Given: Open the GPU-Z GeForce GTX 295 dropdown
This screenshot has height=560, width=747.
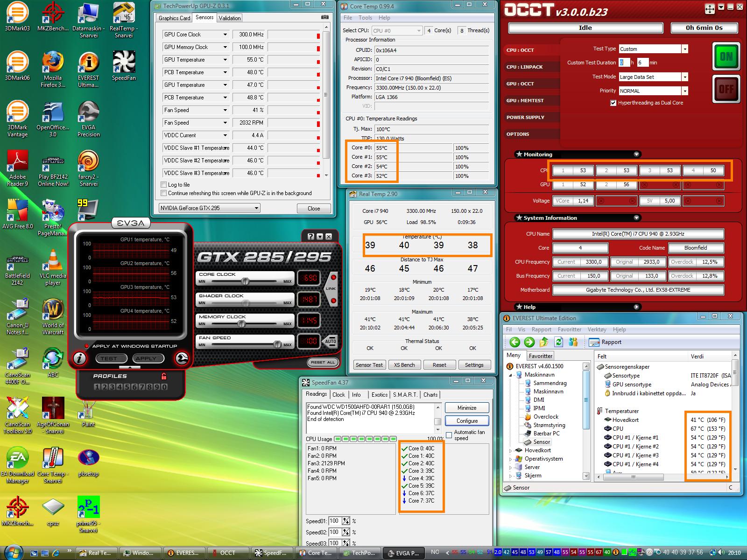Looking at the screenshot, I should (x=209, y=208).
